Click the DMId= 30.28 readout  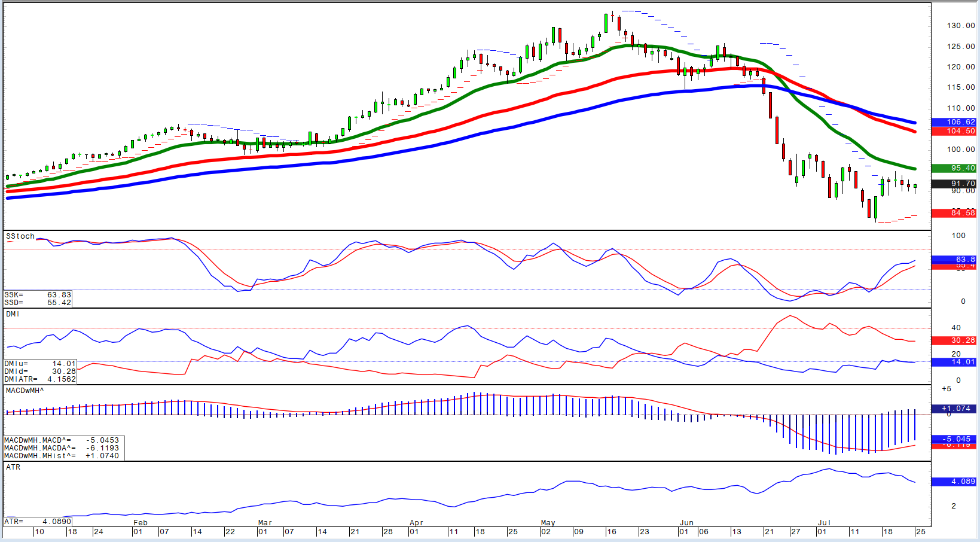click(40, 372)
